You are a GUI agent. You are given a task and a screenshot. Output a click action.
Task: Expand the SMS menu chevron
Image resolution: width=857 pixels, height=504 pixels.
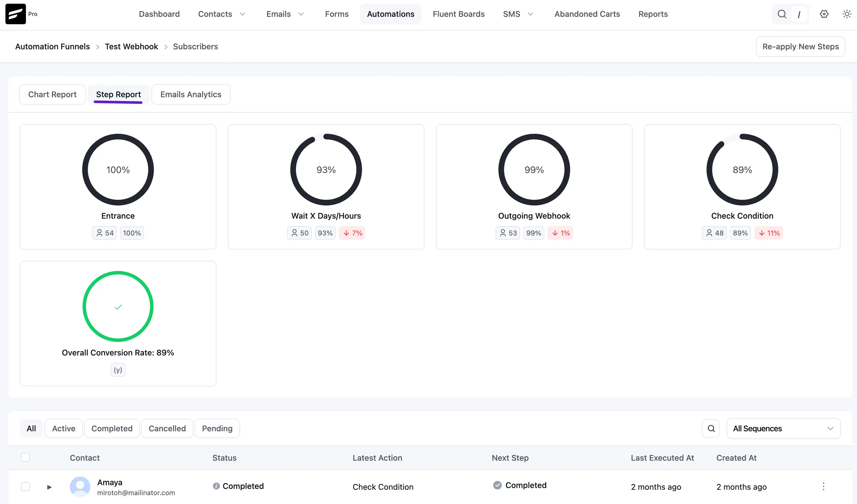531,14
